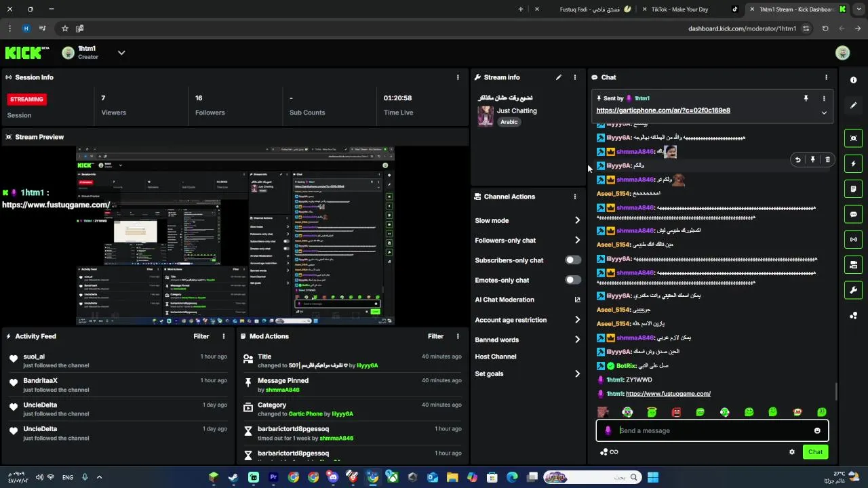Expand Set goals option
Screen dimensions: 868x488
pos(578,373)
